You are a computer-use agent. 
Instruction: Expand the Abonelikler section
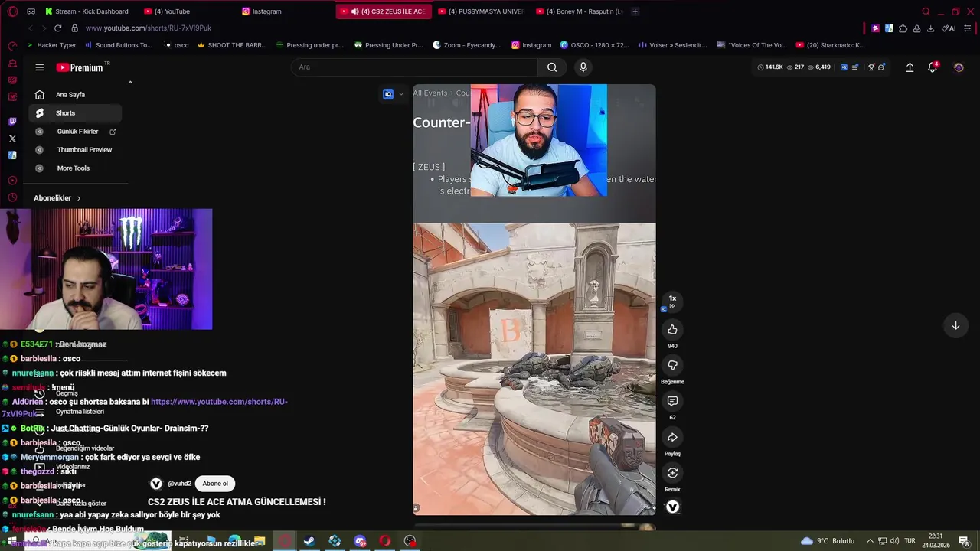[57, 198]
